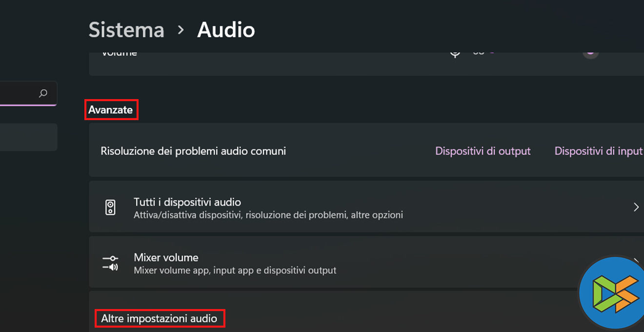Open the Mixer volume entry

[x=166, y=257]
